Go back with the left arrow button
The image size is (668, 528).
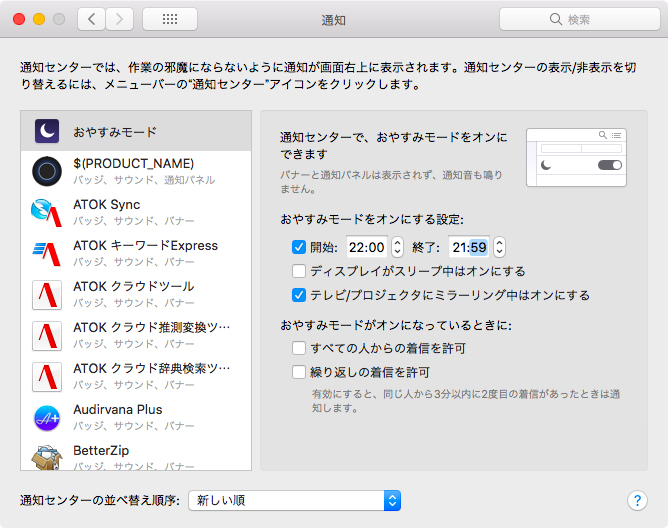pos(91,19)
